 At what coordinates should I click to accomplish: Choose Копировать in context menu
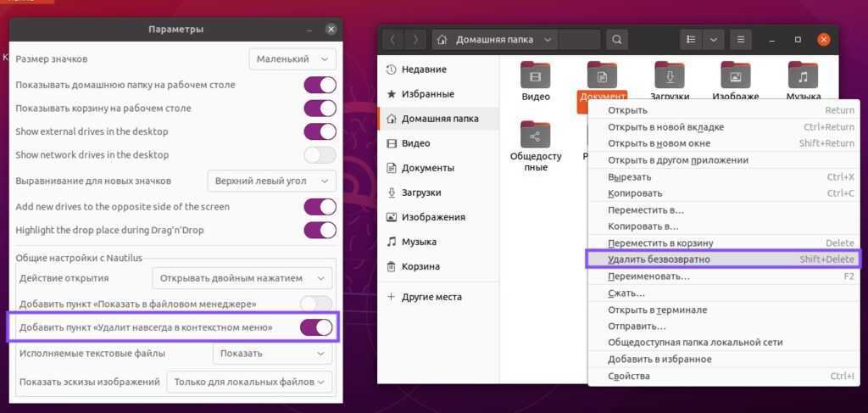click(x=724, y=193)
